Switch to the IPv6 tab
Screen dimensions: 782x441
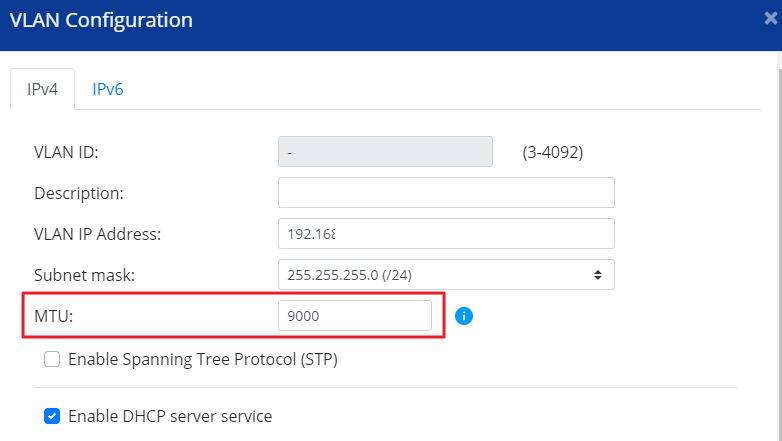point(108,89)
